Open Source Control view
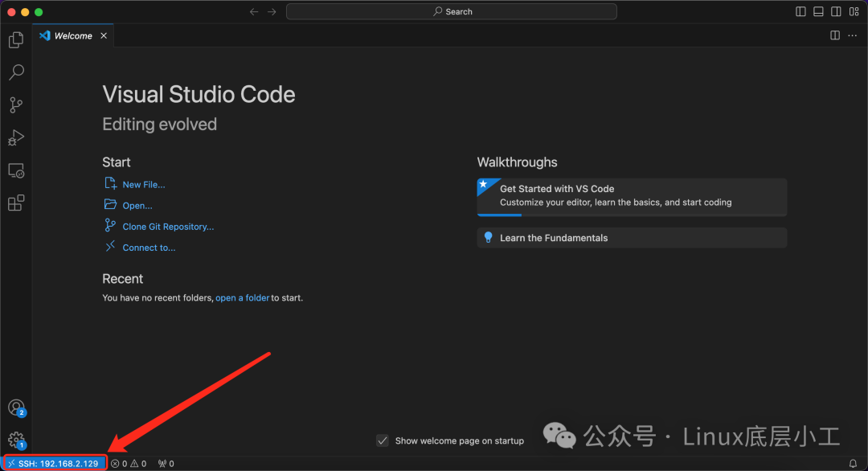 pyautogui.click(x=16, y=104)
